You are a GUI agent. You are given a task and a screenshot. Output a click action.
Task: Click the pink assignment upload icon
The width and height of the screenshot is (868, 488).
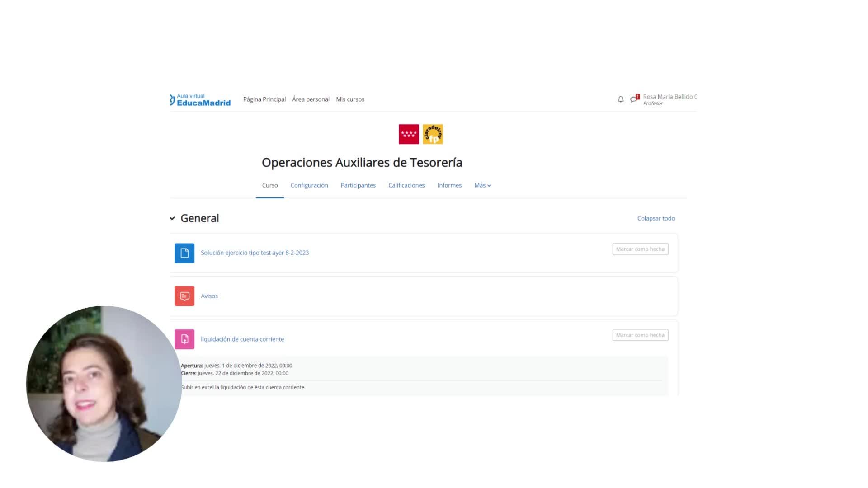coord(184,339)
